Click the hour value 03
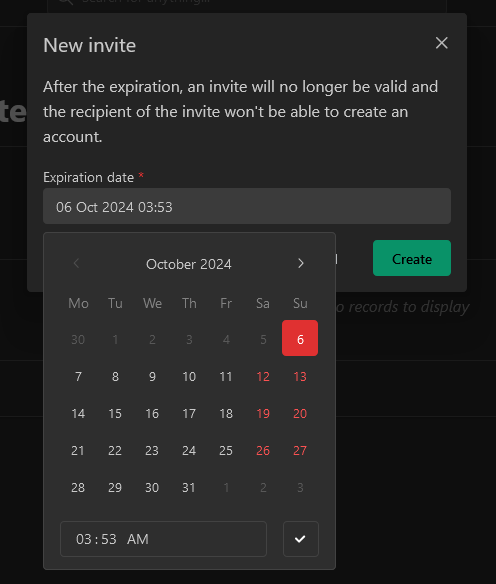496x584 pixels. pyautogui.click(x=83, y=539)
